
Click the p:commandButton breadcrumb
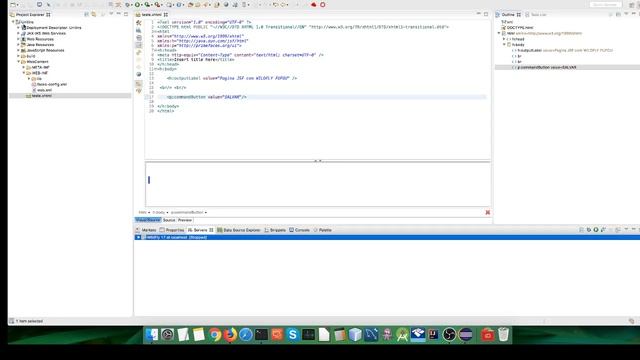(x=187, y=212)
